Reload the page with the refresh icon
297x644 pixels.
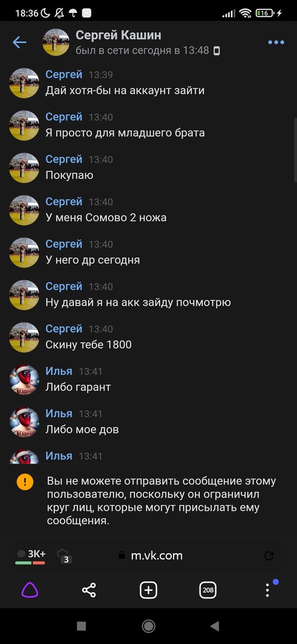click(x=269, y=556)
